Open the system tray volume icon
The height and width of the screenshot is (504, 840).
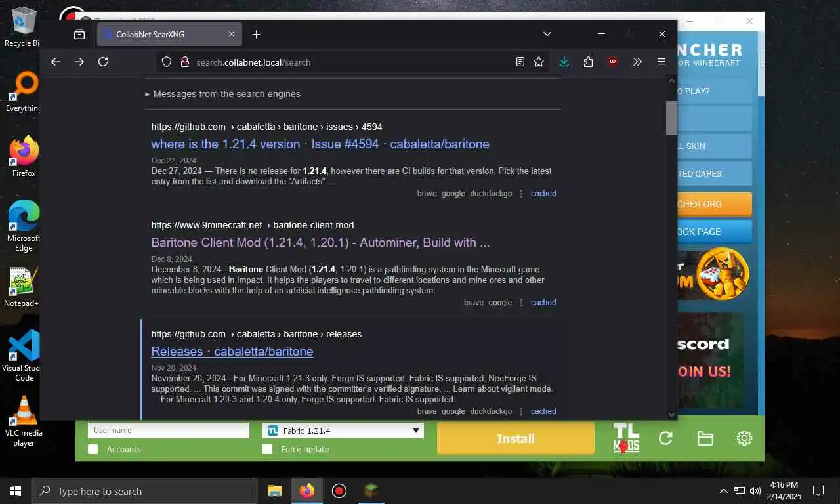tap(755, 491)
